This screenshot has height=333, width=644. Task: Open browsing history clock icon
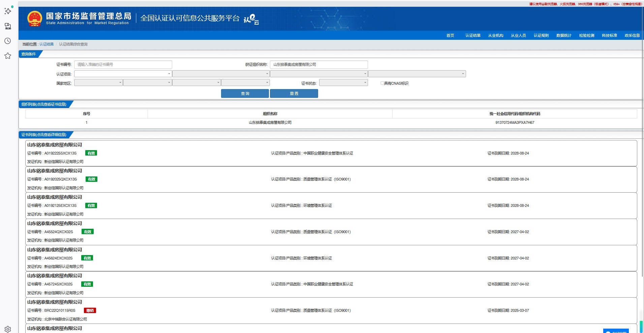pos(8,41)
